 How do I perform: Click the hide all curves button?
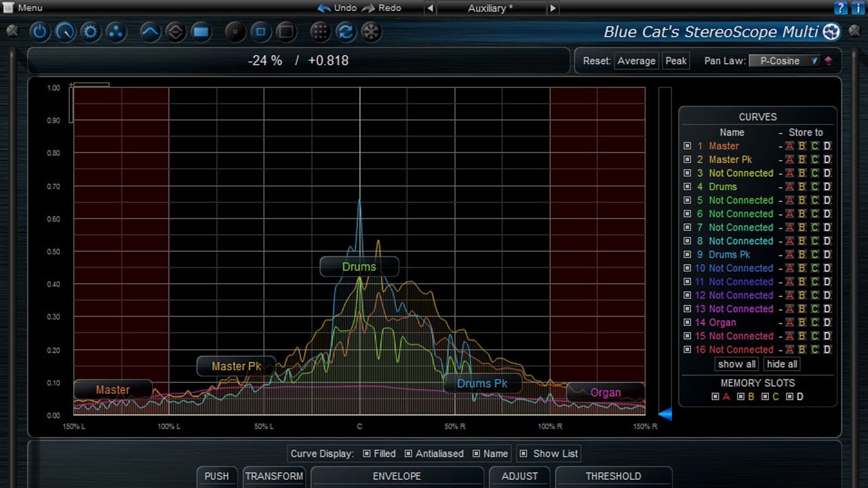point(782,364)
